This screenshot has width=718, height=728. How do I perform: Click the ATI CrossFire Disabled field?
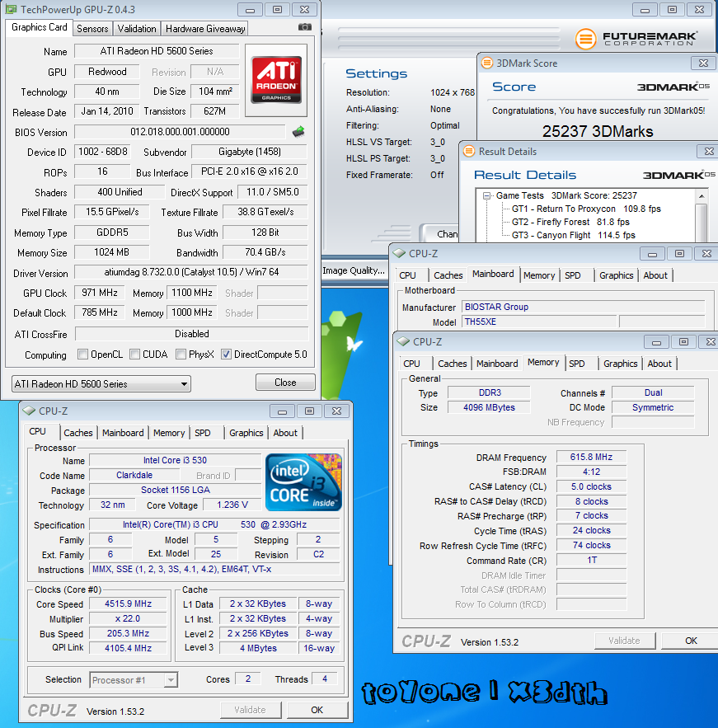tap(192, 334)
